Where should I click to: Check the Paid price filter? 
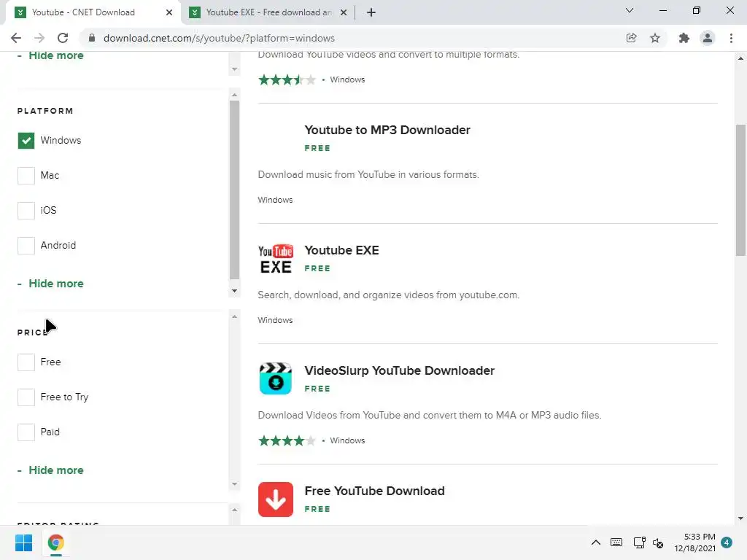(x=26, y=432)
